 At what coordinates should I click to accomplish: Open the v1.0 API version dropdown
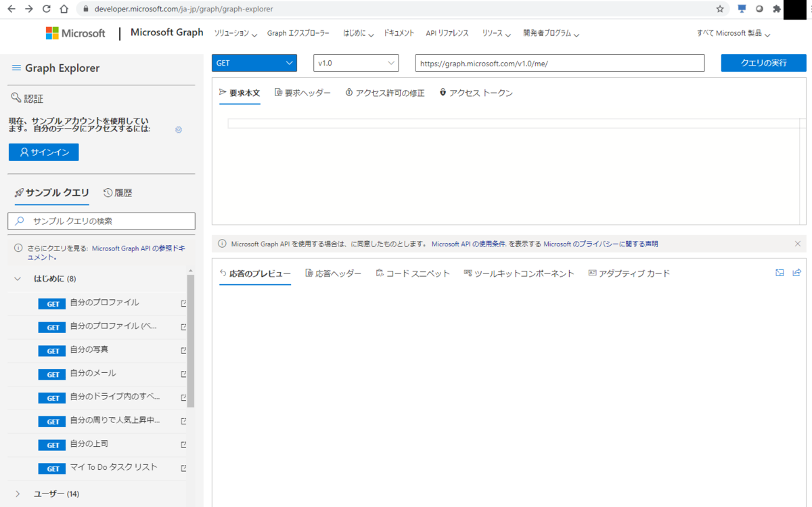click(x=355, y=63)
